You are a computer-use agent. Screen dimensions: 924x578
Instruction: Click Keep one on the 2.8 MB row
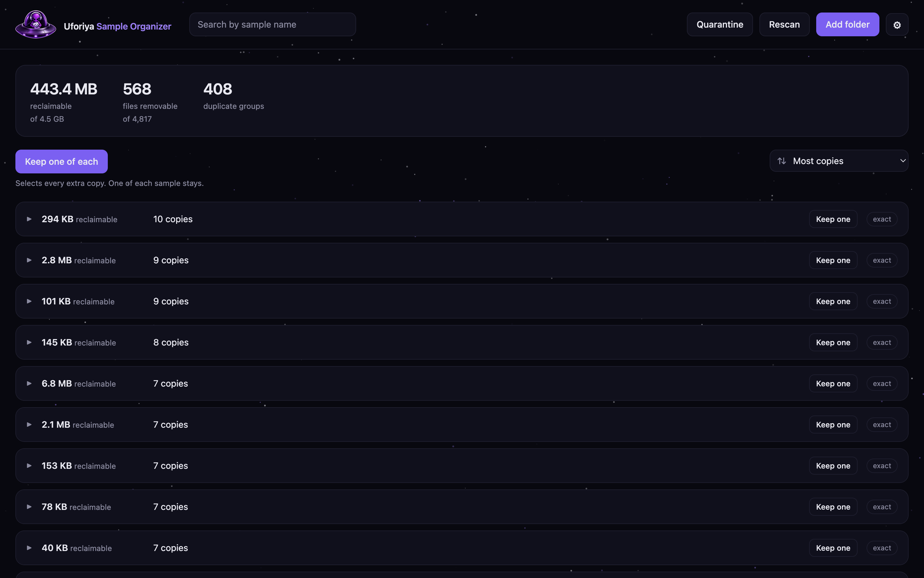tap(833, 260)
